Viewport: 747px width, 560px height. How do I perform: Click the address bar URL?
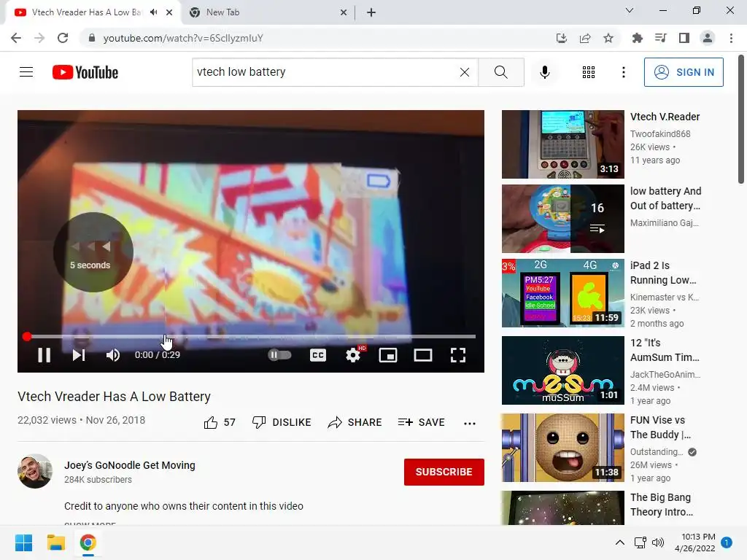[183, 38]
